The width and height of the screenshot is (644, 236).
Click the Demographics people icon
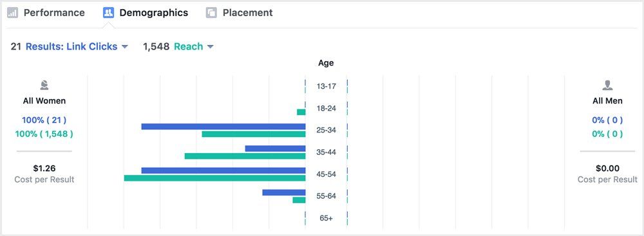click(108, 13)
